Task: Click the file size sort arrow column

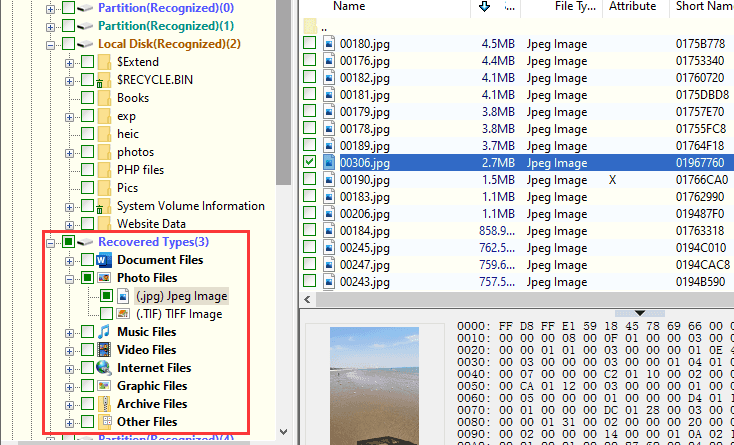Action: (x=485, y=7)
